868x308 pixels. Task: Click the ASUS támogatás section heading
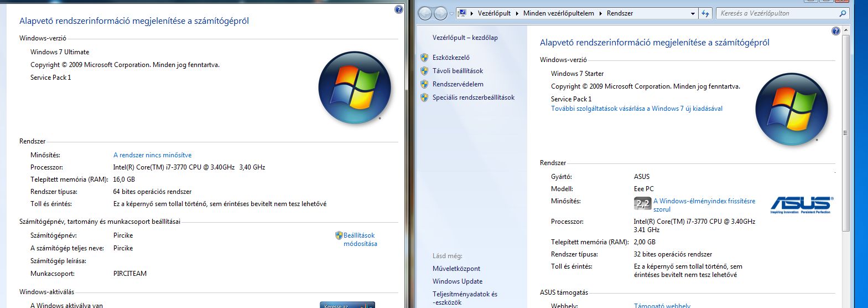point(564,292)
